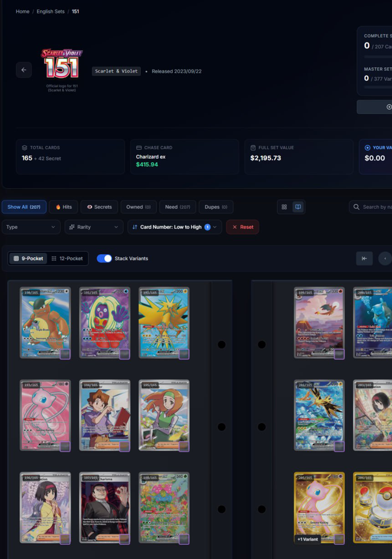Jump to the first binder page
The width and height of the screenshot is (392, 559).
pos(364,258)
